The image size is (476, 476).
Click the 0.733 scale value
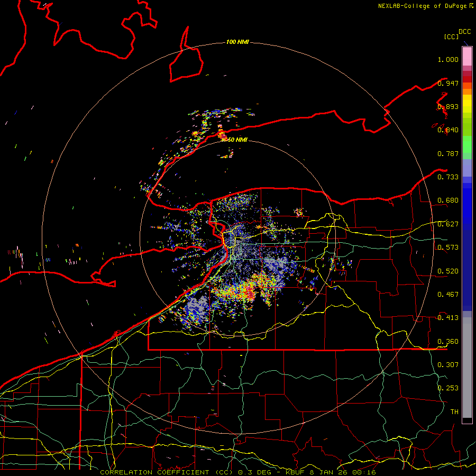[448, 177]
